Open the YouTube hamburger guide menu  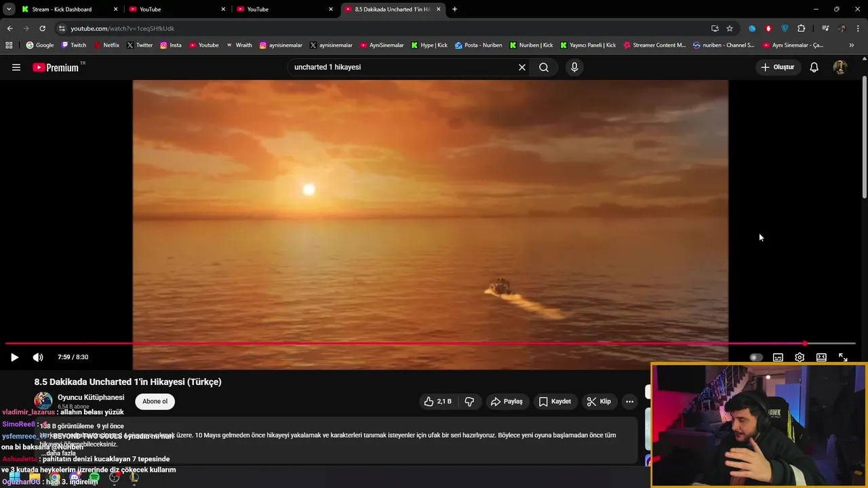pos(16,67)
